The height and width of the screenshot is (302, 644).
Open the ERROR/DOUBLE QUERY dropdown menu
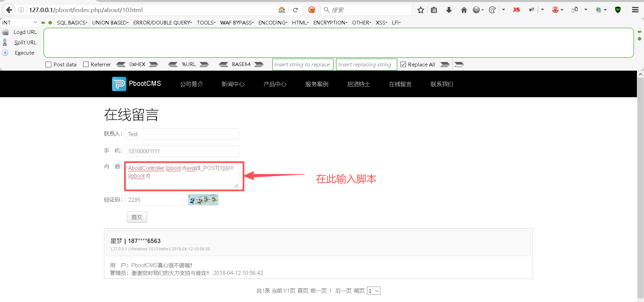point(163,22)
